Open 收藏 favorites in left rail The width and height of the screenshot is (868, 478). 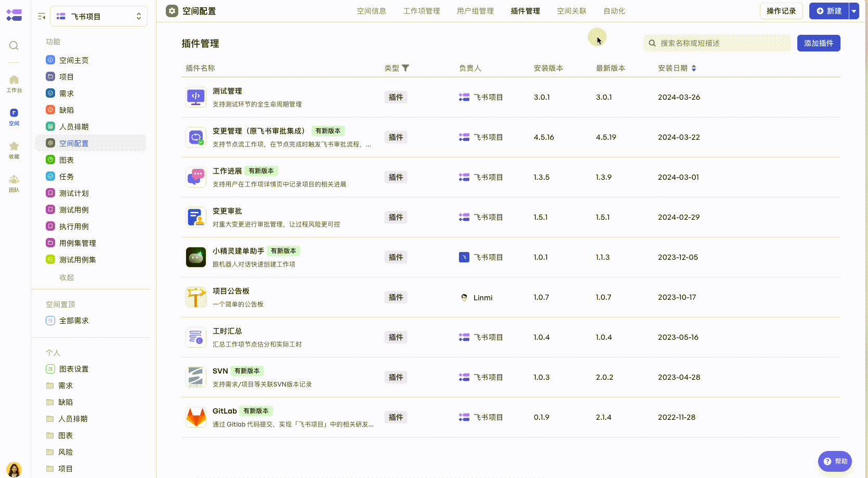pos(14,150)
